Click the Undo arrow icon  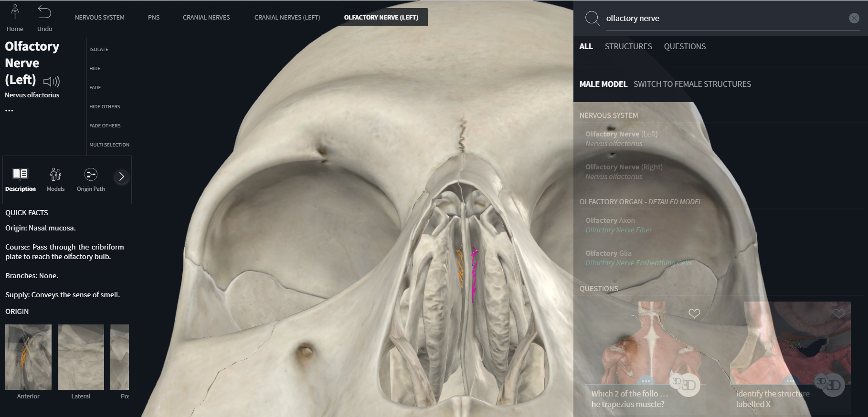pyautogui.click(x=44, y=12)
